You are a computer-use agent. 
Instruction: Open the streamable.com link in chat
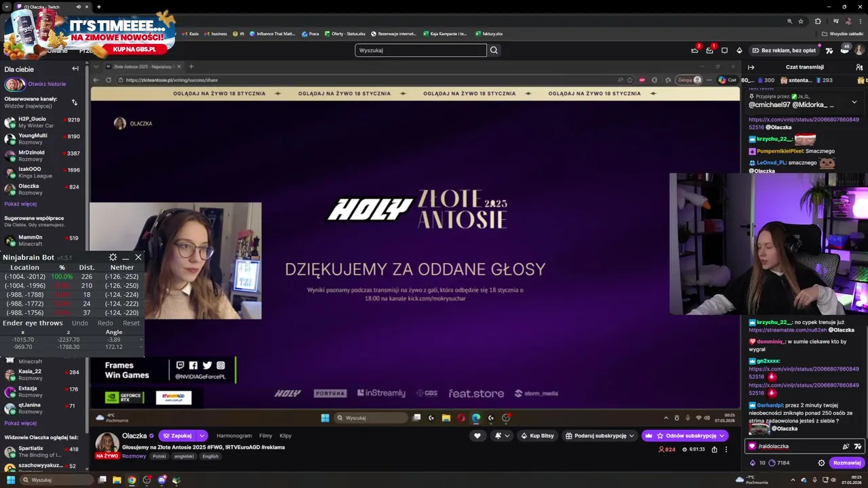click(x=788, y=330)
